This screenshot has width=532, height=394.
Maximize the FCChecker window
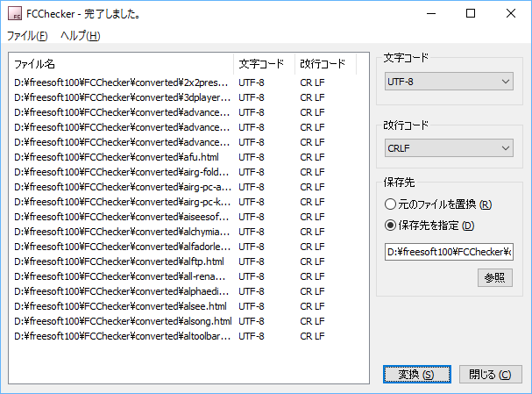point(471,13)
